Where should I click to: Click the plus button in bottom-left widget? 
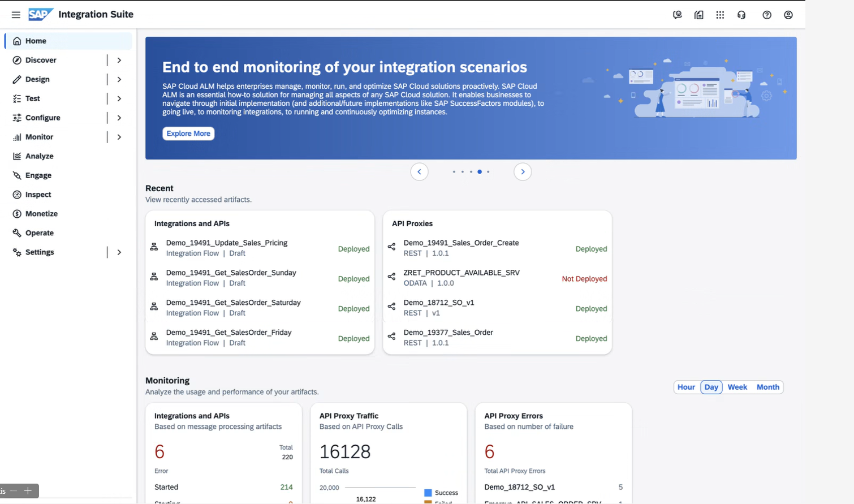28,491
